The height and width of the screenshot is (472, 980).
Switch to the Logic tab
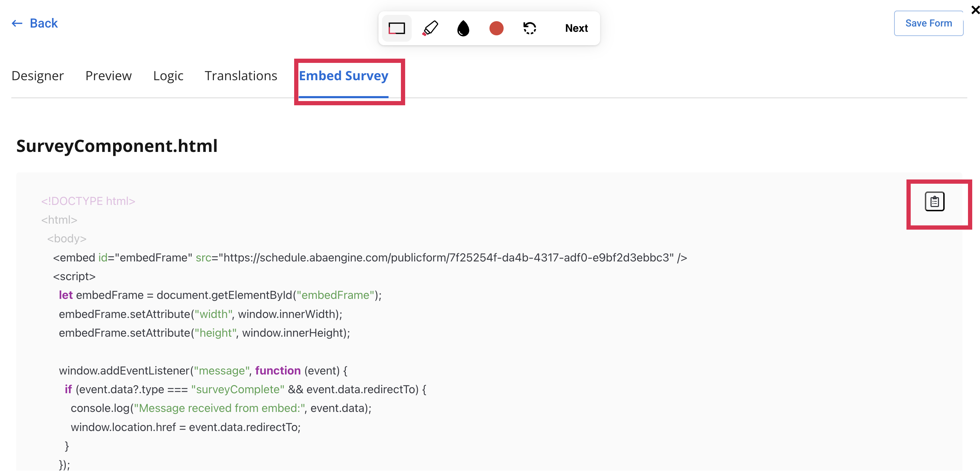click(x=168, y=76)
